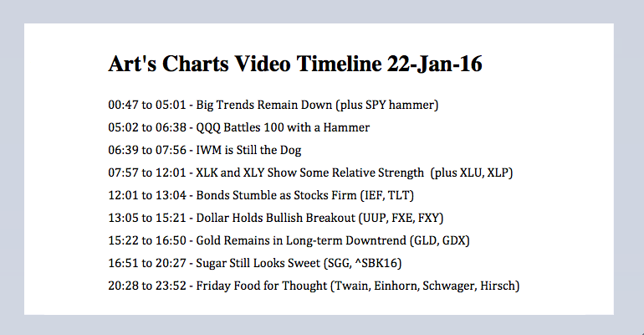Viewport: 644px width, 335px height.
Task: Click the 15:22 to 16:50 timestamp
Action: [x=146, y=241]
